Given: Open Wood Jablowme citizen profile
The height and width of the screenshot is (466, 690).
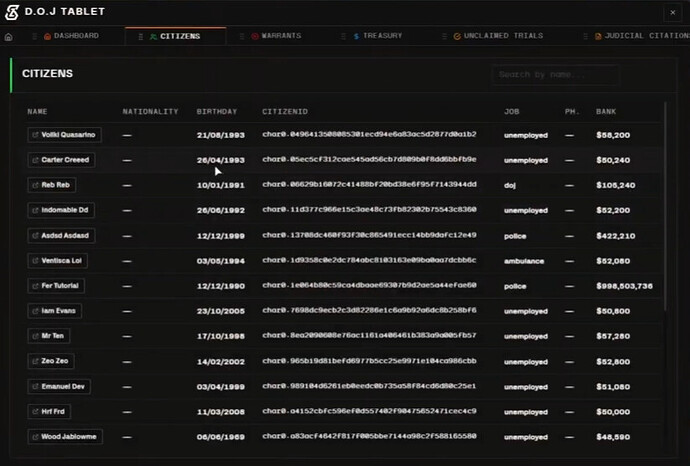Looking at the screenshot, I should pos(65,437).
